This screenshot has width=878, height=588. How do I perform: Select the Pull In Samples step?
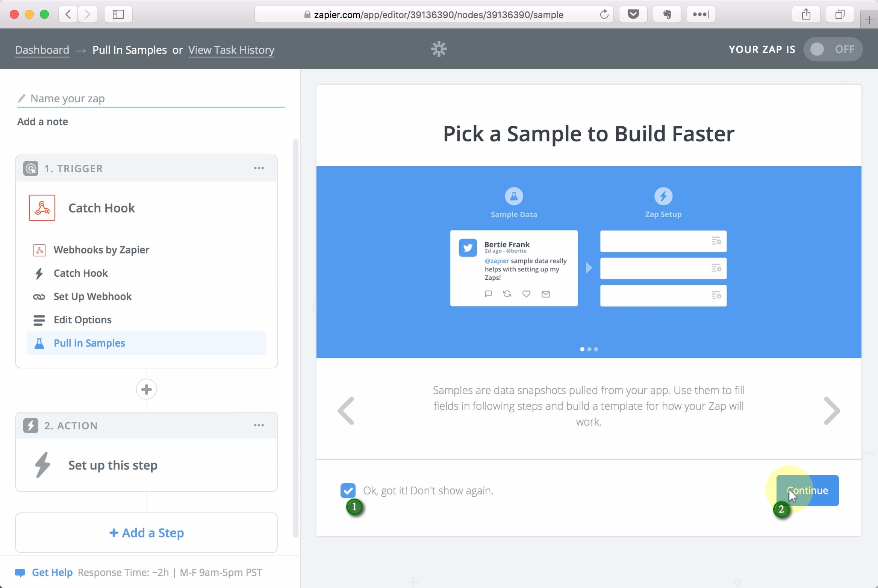(x=147, y=343)
